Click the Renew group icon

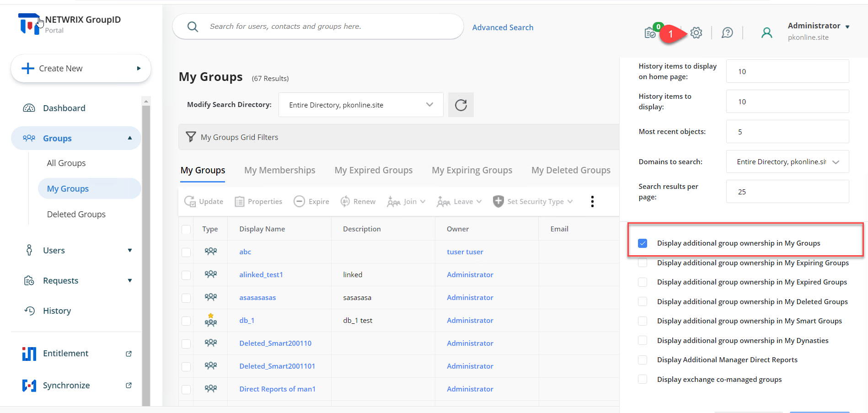coord(345,201)
